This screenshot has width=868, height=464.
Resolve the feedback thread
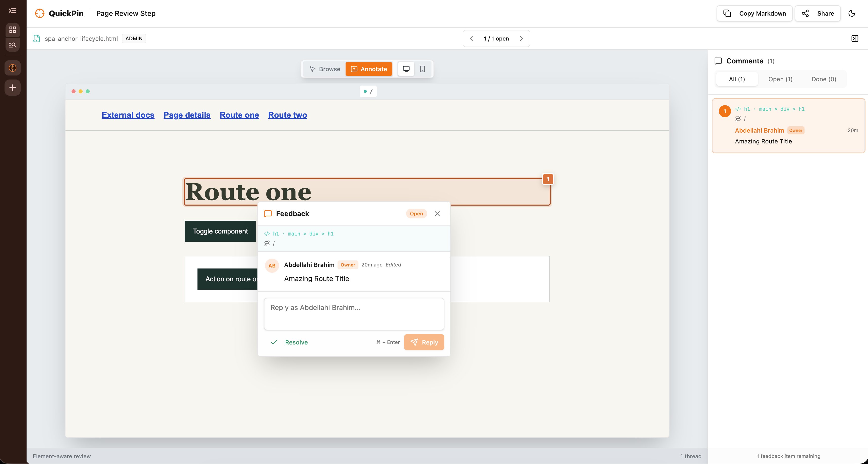tap(289, 342)
